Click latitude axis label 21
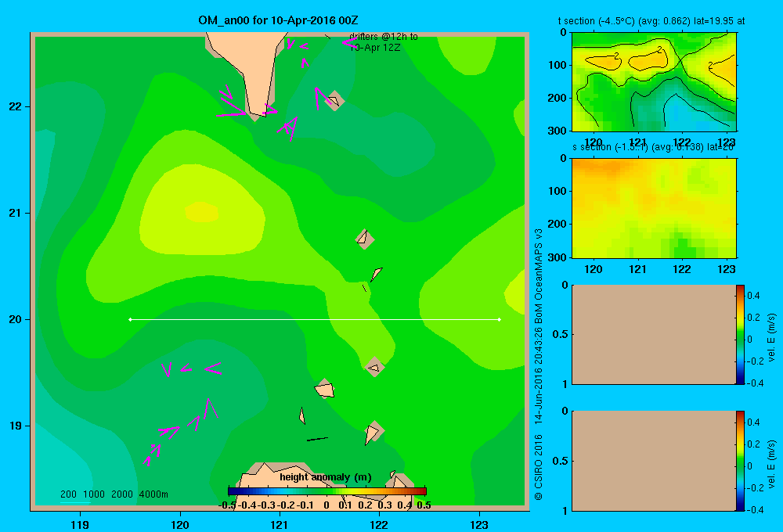783x532 pixels. coord(16,213)
